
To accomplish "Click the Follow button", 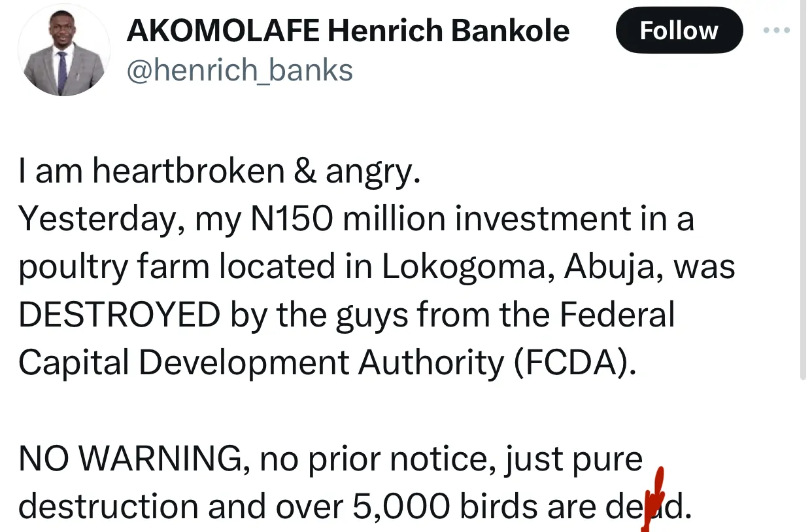I will [x=679, y=30].
